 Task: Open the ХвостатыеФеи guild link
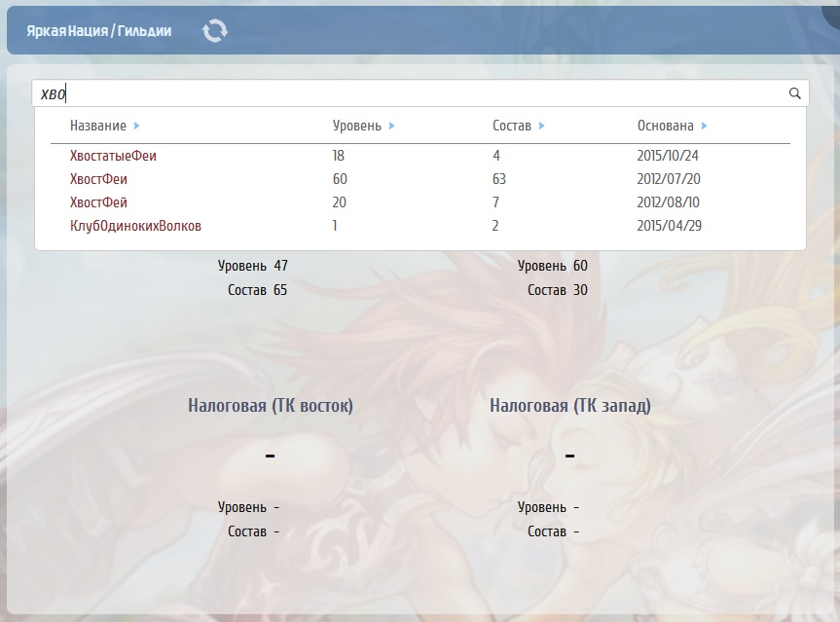coord(113,156)
